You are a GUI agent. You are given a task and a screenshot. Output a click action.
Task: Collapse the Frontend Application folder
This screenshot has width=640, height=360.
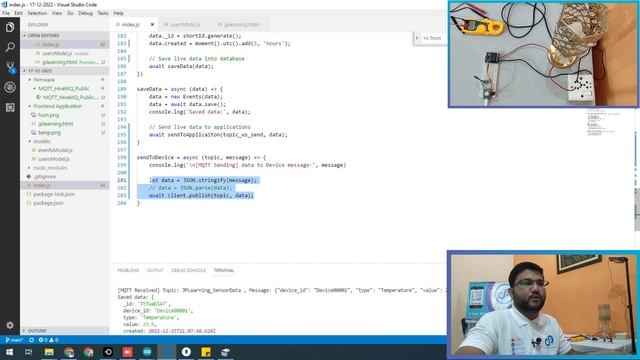point(30,106)
